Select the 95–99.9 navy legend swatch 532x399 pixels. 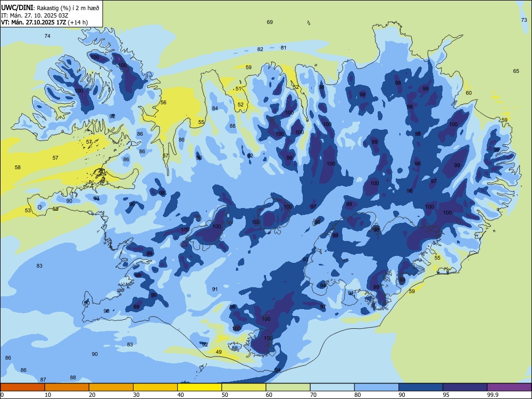[x=465, y=387]
